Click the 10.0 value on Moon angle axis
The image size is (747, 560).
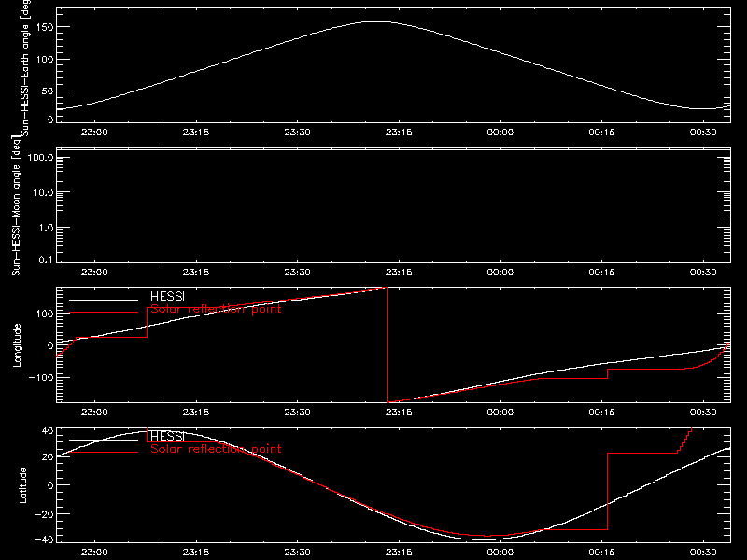point(43,192)
